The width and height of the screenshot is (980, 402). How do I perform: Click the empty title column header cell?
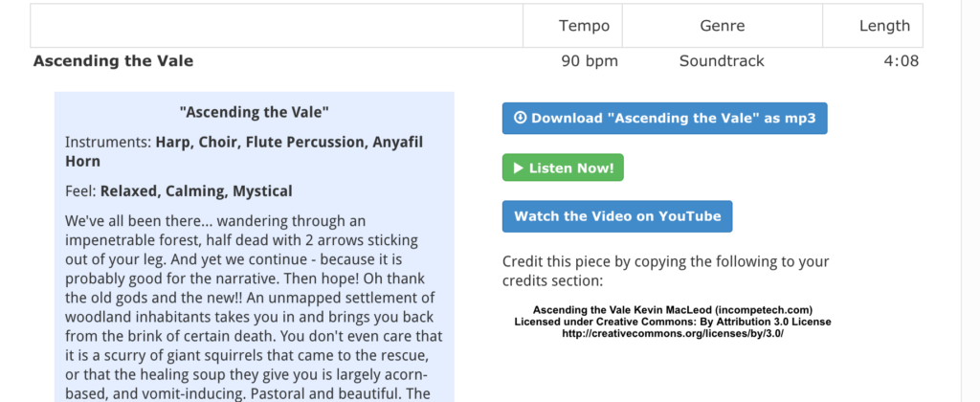coord(277,26)
